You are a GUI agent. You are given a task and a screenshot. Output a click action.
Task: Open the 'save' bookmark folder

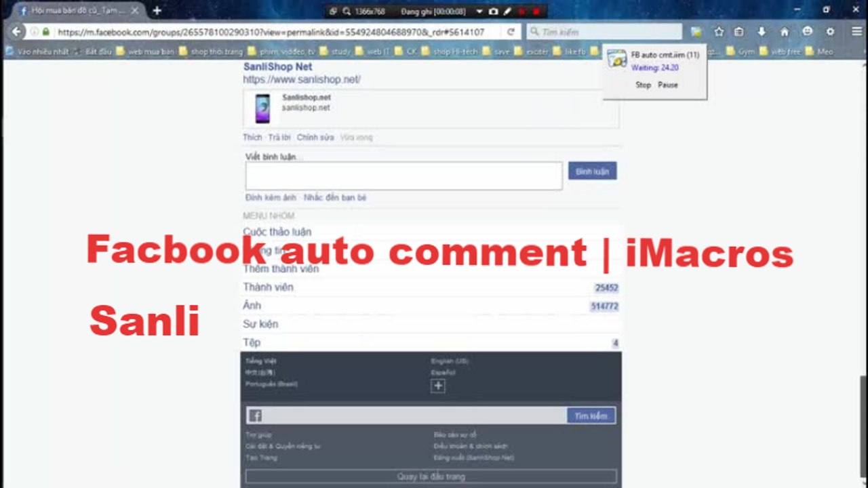(496, 52)
